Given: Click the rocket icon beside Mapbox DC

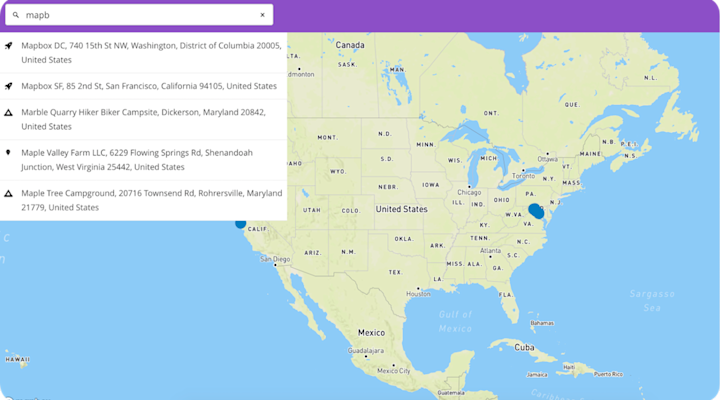Looking at the screenshot, I should point(8,45).
